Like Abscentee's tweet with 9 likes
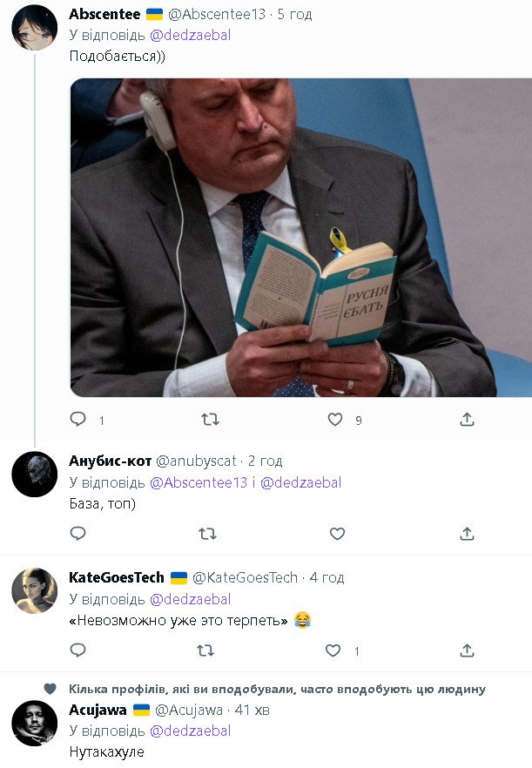 click(335, 420)
